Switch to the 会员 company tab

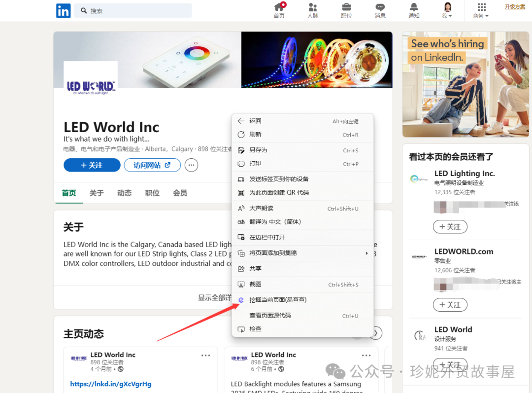point(180,193)
